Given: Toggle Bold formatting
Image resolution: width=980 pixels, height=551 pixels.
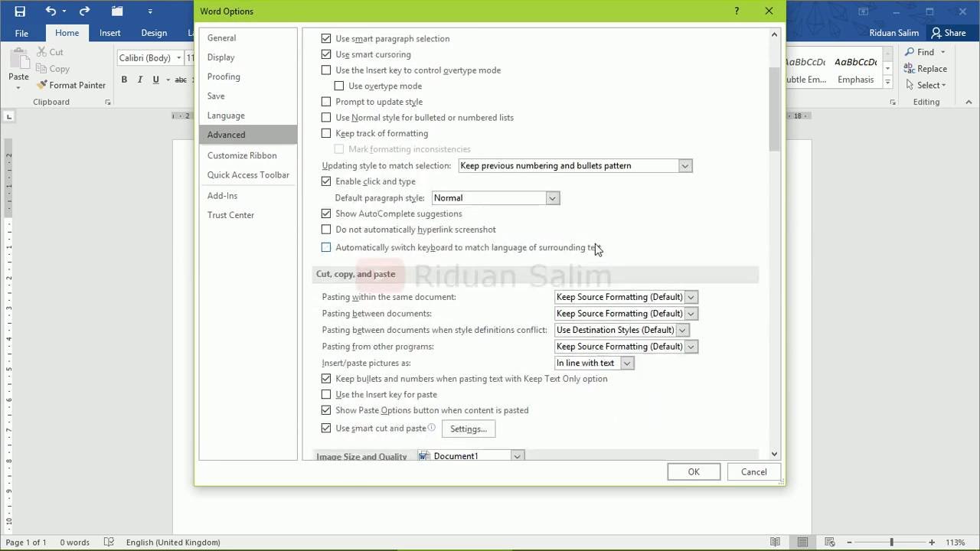Looking at the screenshot, I should tap(124, 80).
